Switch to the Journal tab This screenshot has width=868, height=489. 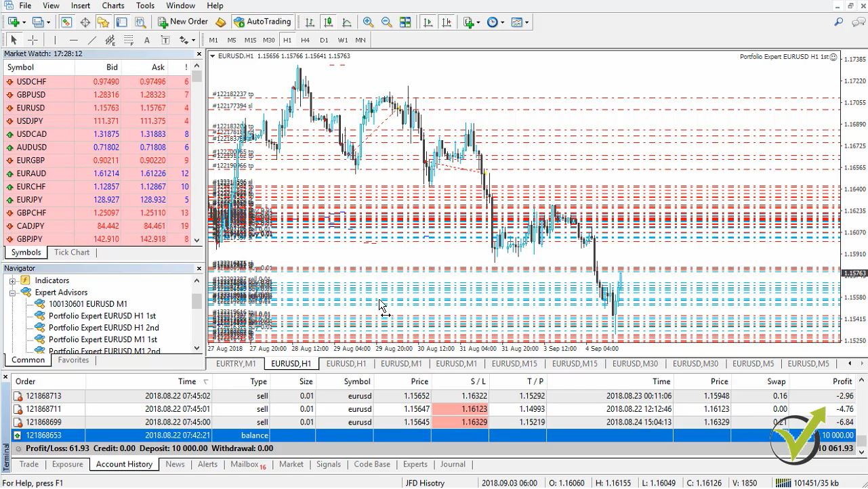(x=453, y=464)
